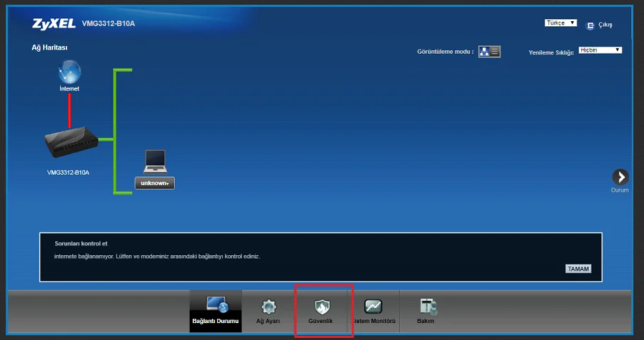The height and width of the screenshot is (340, 644).
Task: Open the Ağ Ayarı gear icon
Action: (268, 306)
